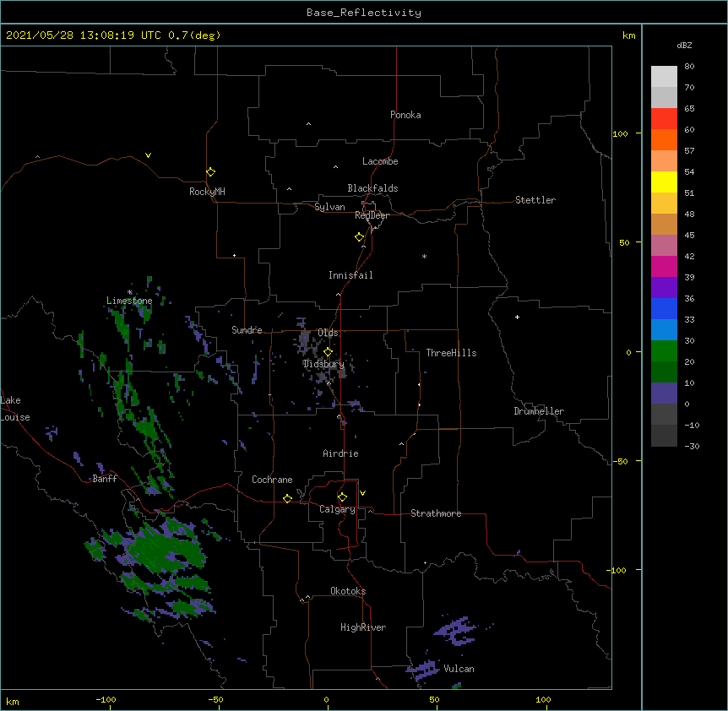Select the yellow 51–54 dBZ legend swatch
This screenshot has width=728, height=711.
click(x=664, y=182)
